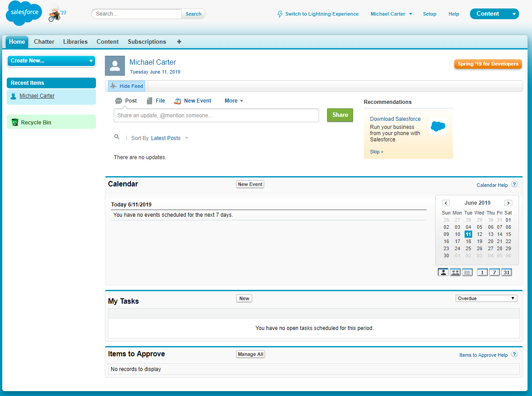Open the month view calendar icon
The height and width of the screenshot is (396, 532).
pyautogui.click(x=507, y=272)
